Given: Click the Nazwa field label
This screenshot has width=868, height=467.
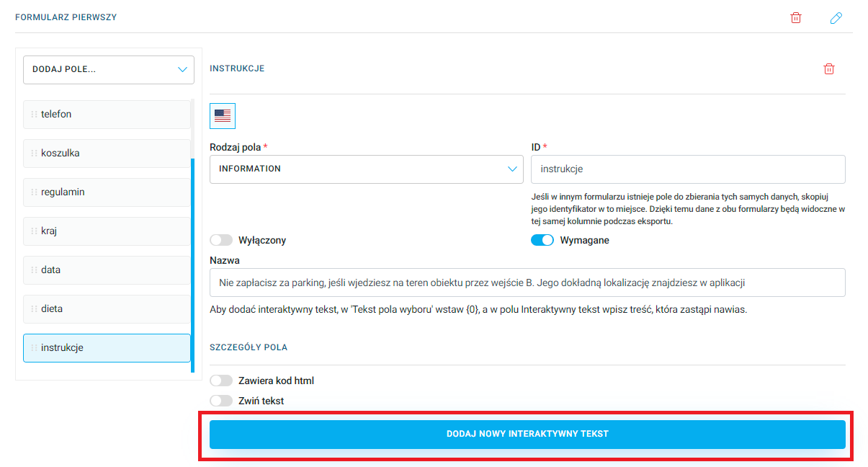Looking at the screenshot, I should click(225, 260).
